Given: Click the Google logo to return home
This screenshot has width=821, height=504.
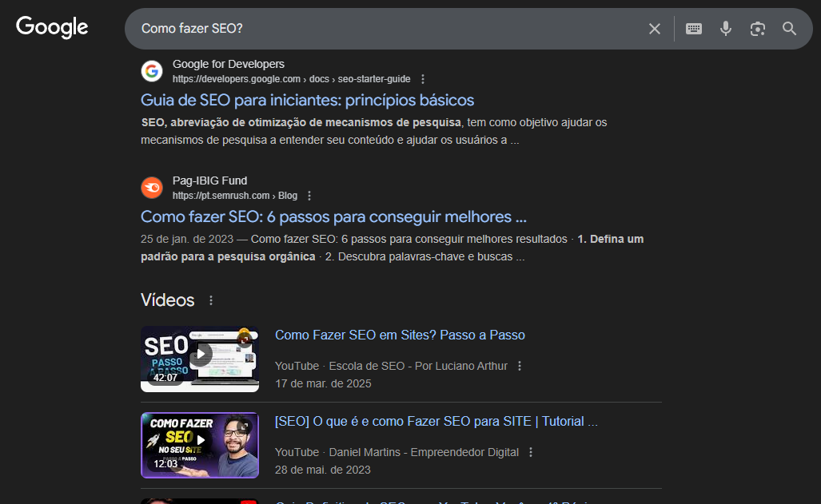Looking at the screenshot, I should [51, 27].
